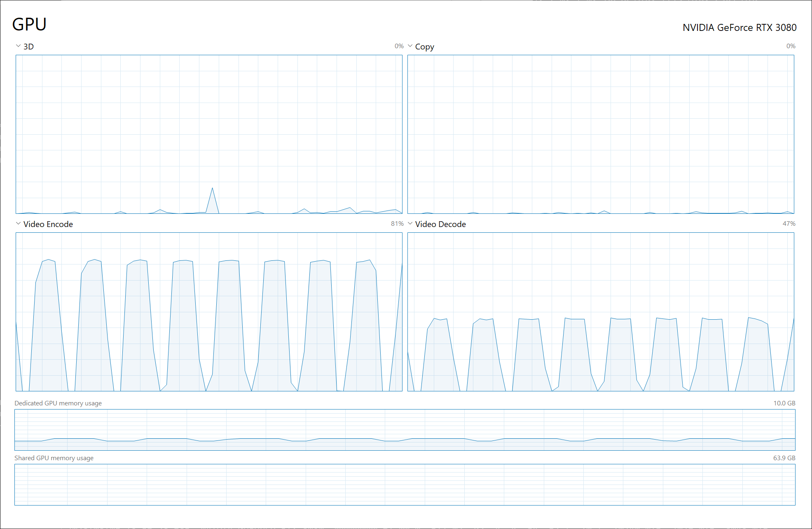812x529 pixels.
Task: Click the 10.0 GB dedicated memory value
Action: 784,403
